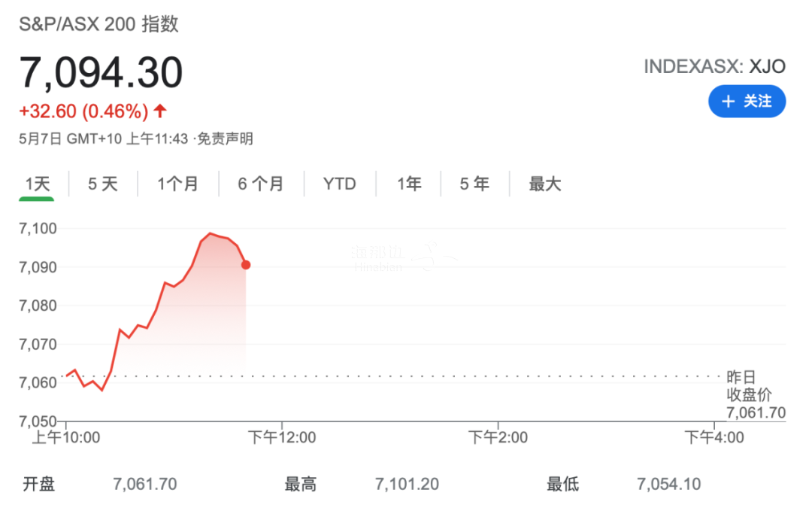Click the 最高 value 7,101.20
The image size is (812, 514).
[407, 485]
